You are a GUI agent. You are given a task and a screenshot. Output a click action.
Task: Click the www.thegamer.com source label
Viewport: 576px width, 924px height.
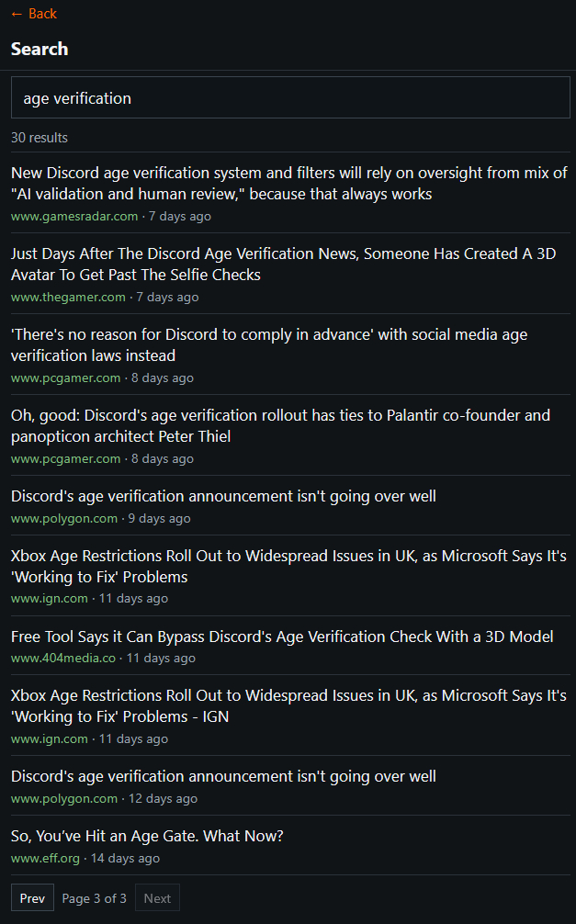click(x=68, y=298)
